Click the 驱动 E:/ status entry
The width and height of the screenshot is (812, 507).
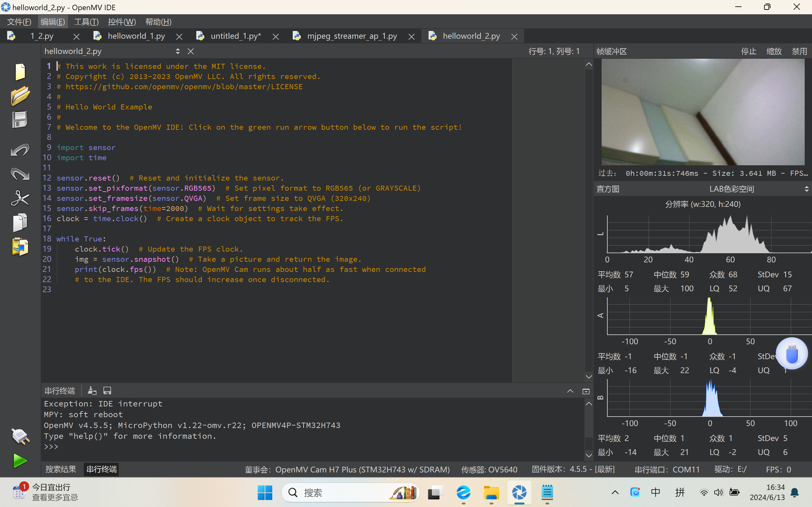pyautogui.click(x=730, y=470)
